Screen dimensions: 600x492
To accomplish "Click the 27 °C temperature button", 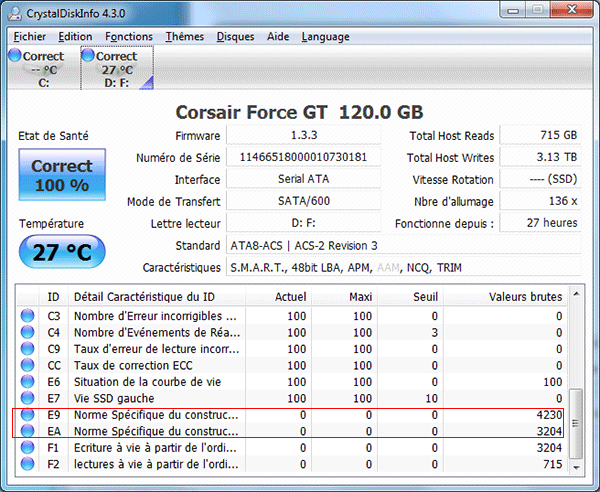I will 62,252.
